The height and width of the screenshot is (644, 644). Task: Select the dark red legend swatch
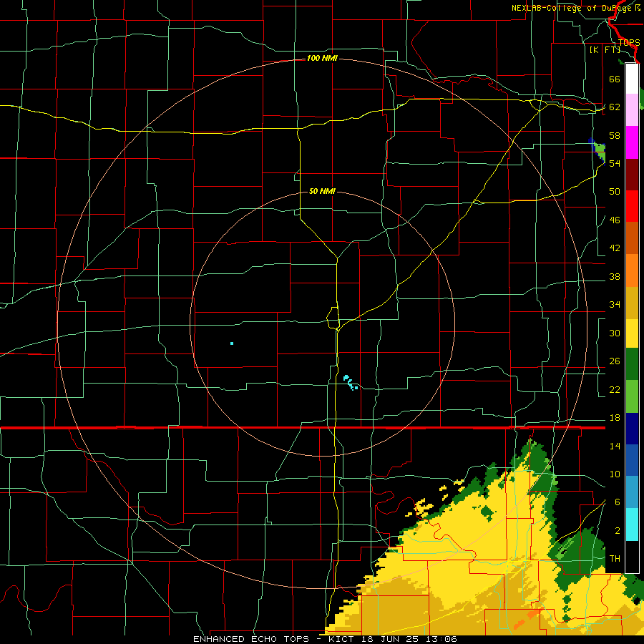pyautogui.click(x=632, y=174)
